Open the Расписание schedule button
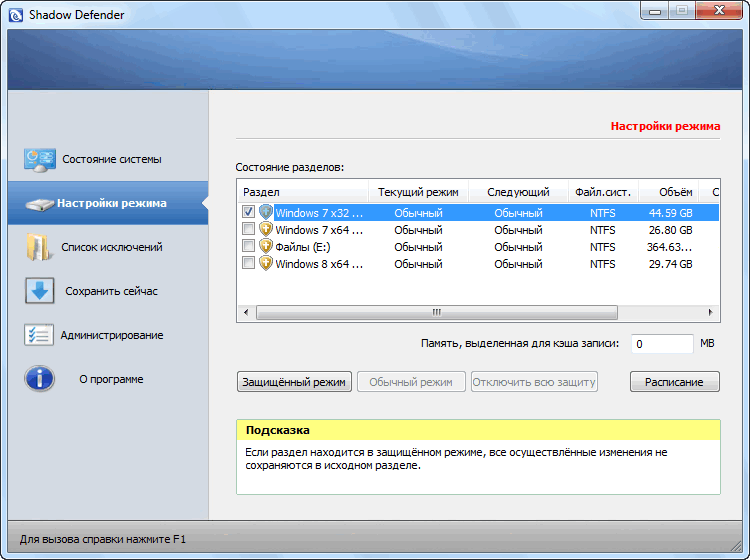 (x=674, y=382)
